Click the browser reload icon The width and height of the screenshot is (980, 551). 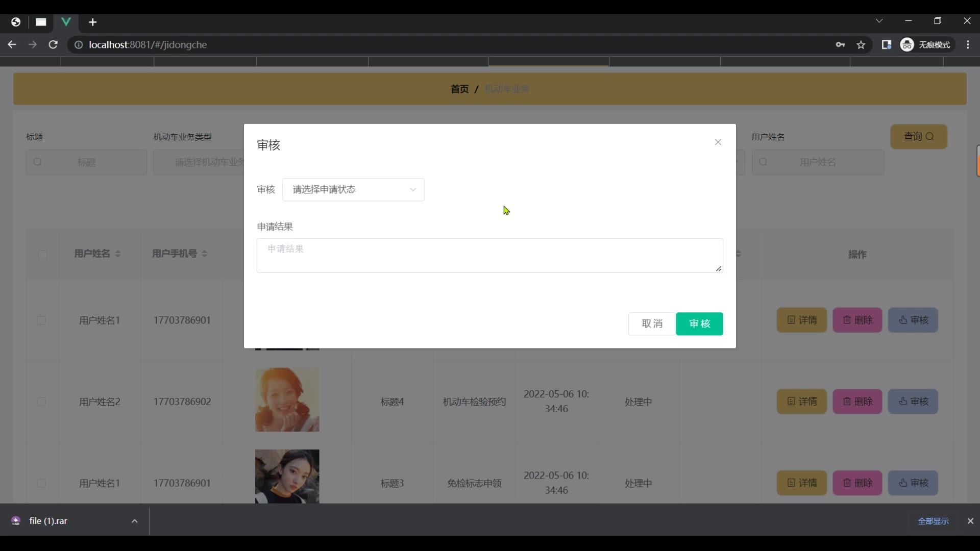pos(53,45)
